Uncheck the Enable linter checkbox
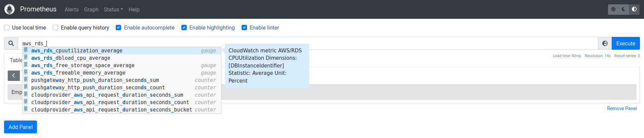This screenshot has height=138, width=644. tap(244, 28)
